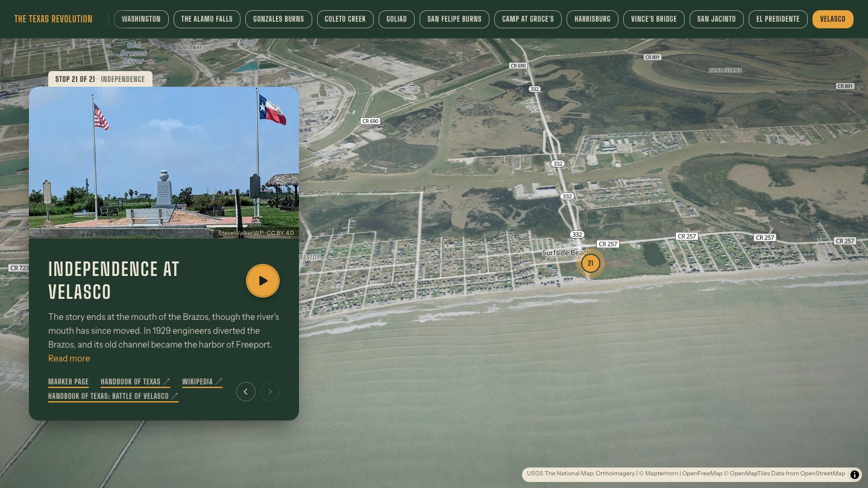Jump to the Washington stop
Screen dimensions: 868x488
pyautogui.click(x=141, y=19)
